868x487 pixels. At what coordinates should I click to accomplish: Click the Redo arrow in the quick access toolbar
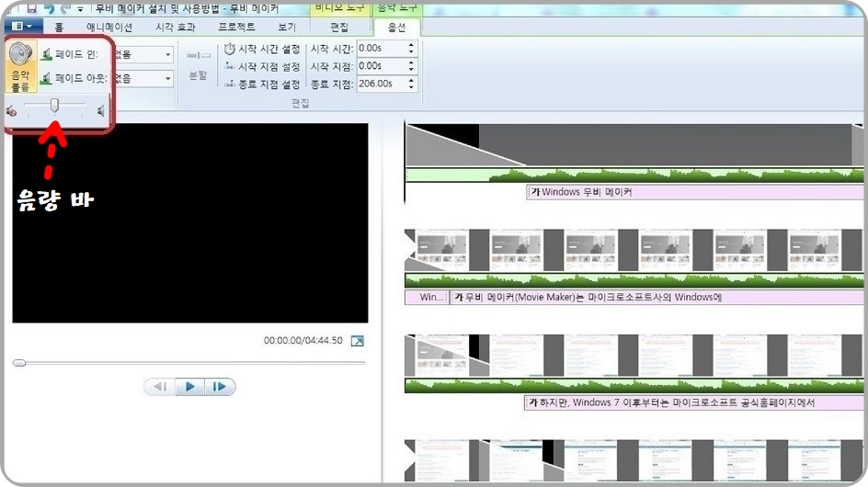(x=66, y=7)
